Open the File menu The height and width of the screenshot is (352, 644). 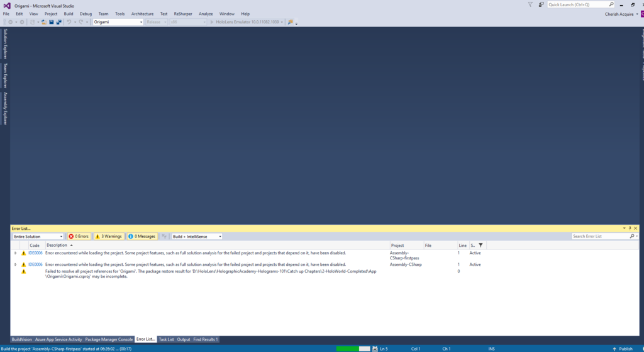[x=6, y=14]
